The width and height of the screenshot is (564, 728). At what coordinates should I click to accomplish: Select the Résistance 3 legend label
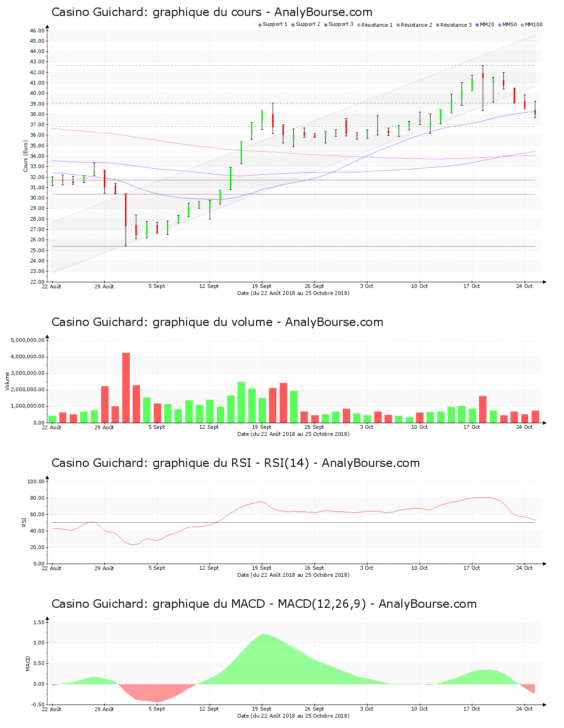tap(456, 25)
